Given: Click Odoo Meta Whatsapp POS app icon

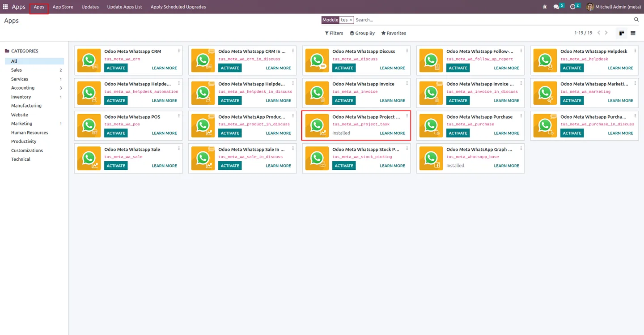Looking at the screenshot, I should click(x=89, y=126).
